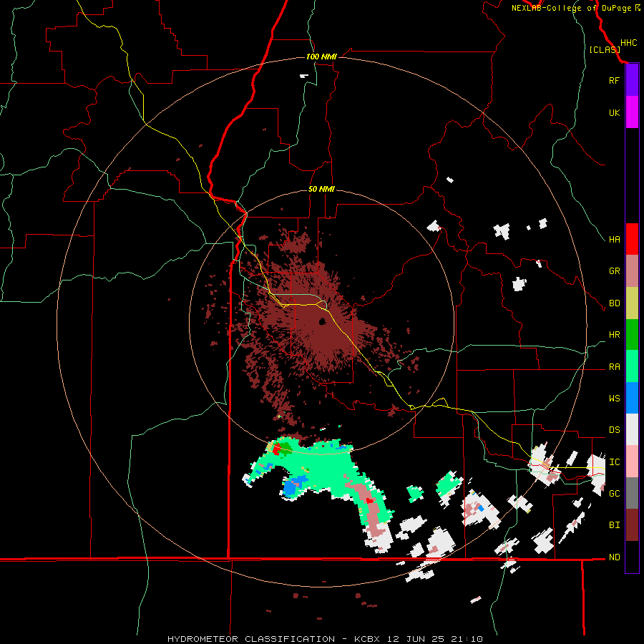Click the BD legend label

click(614, 303)
